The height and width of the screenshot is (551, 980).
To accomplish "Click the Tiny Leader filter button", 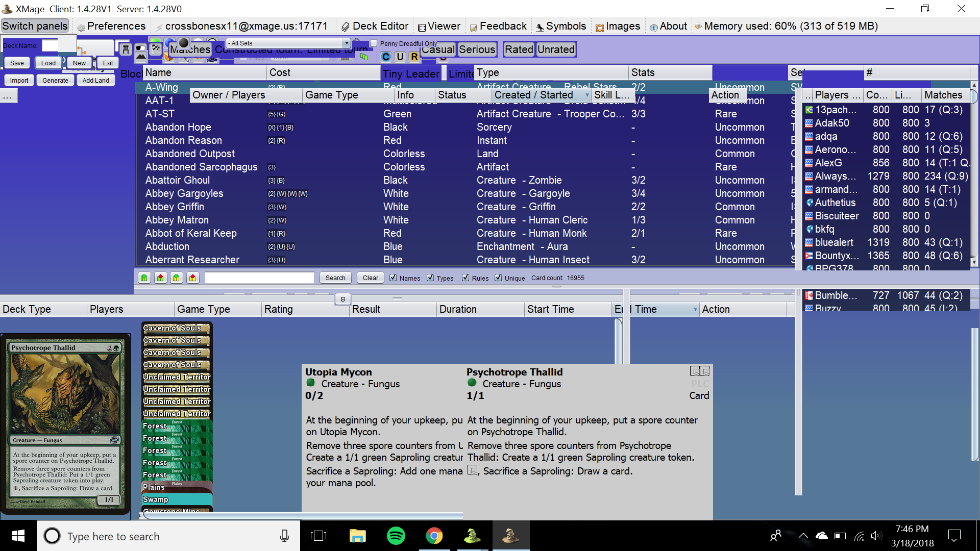I will coord(411,74).
